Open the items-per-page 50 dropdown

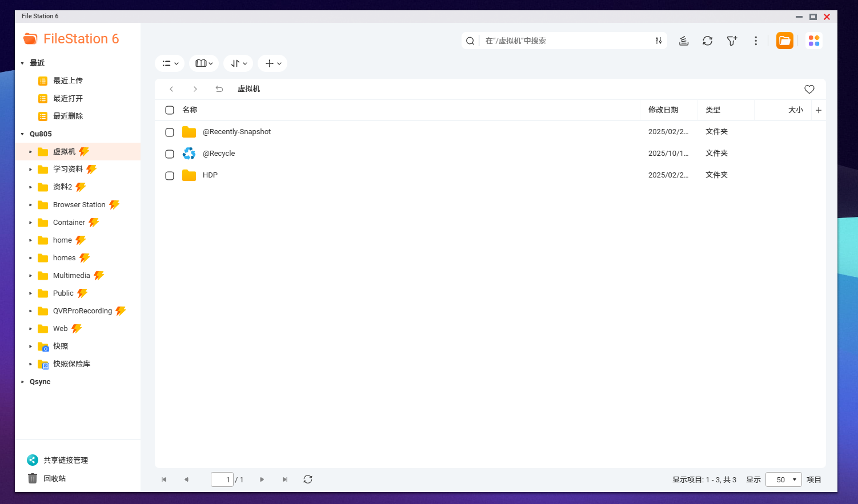pos(784,480)
